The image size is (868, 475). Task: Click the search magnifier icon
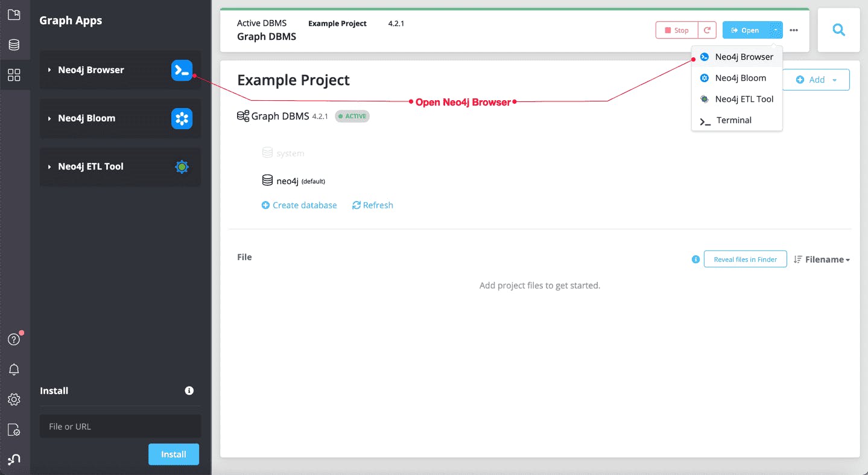(838, 30)
